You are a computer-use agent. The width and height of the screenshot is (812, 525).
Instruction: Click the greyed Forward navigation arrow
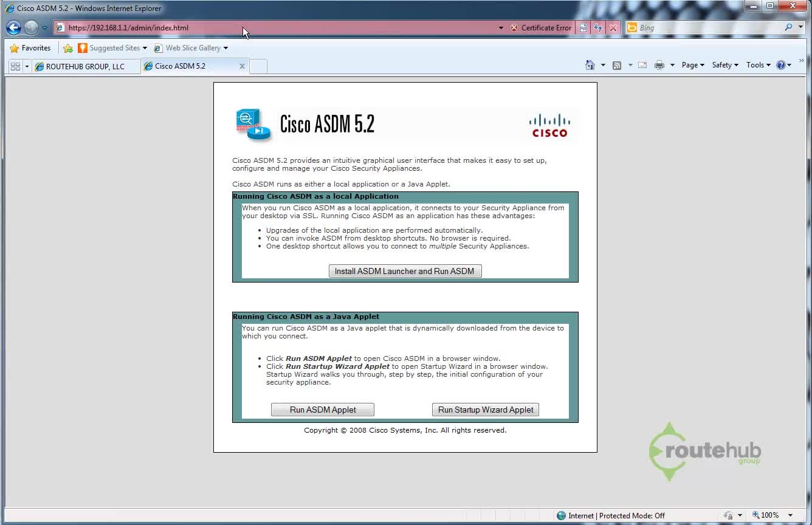coord(31,28)
